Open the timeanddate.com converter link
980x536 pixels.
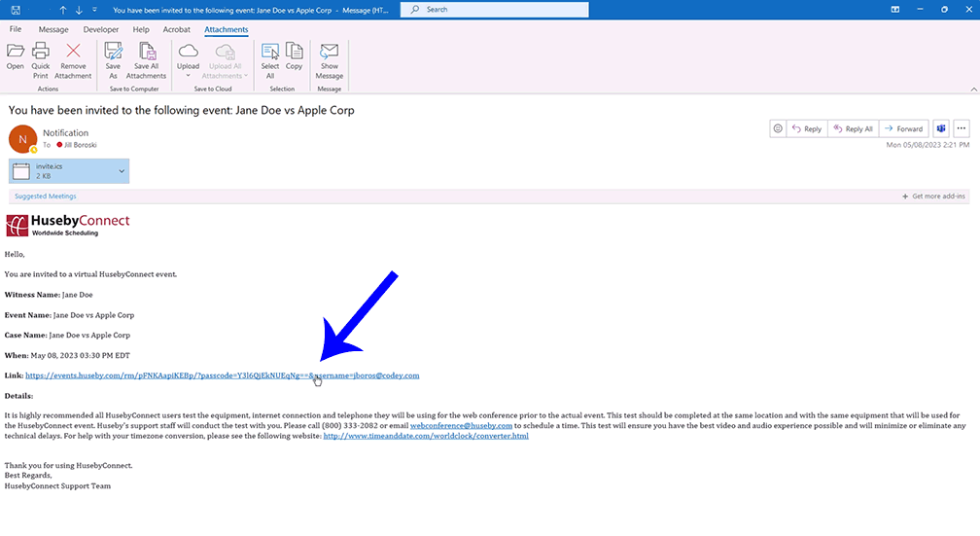pos(426,435)
